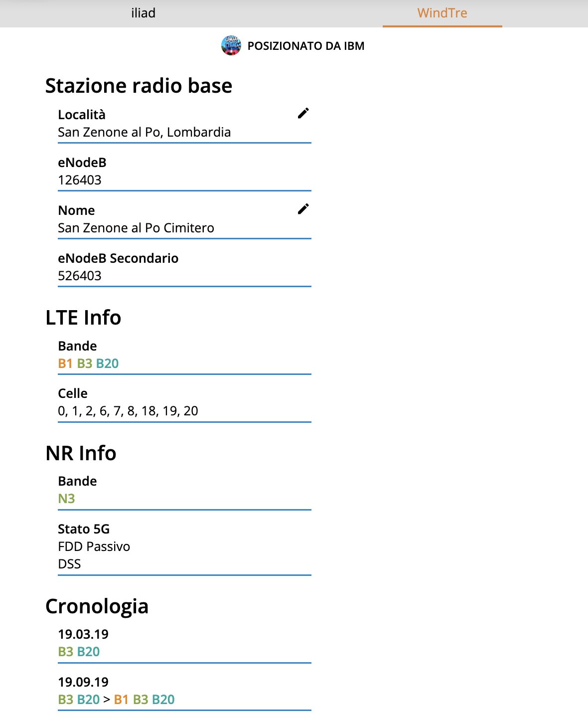Viewport: 588px width, 722px height.
Task: Click the Nome field San Zenone al Po Cimitero
Action: pos(136,228)
